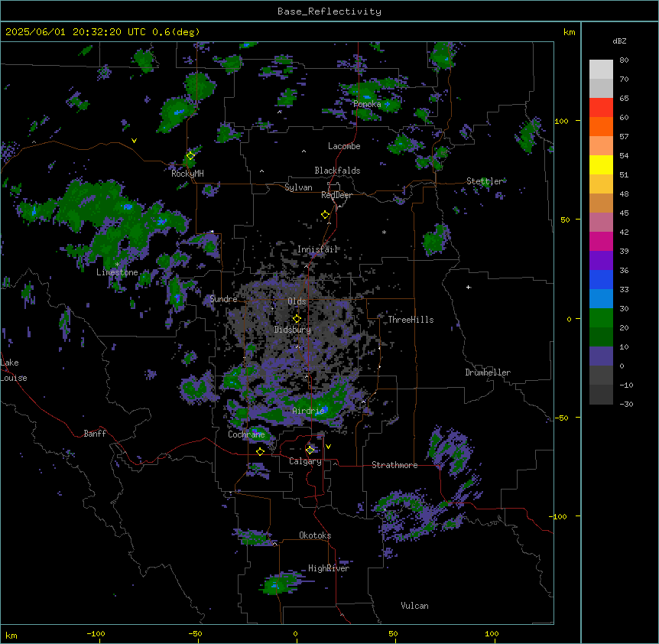Click the Base_Reflectivity title
This screenshot has width=659, height=644.
point(329,11)
